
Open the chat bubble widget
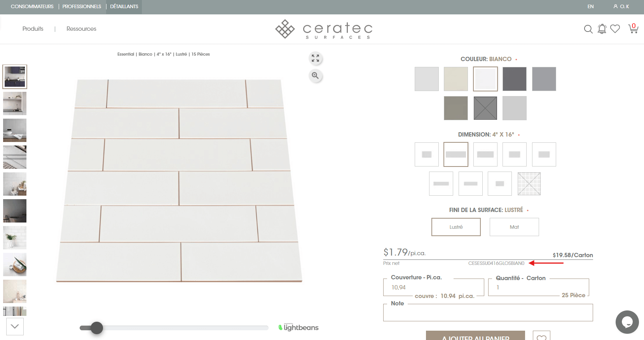[627, 322]
